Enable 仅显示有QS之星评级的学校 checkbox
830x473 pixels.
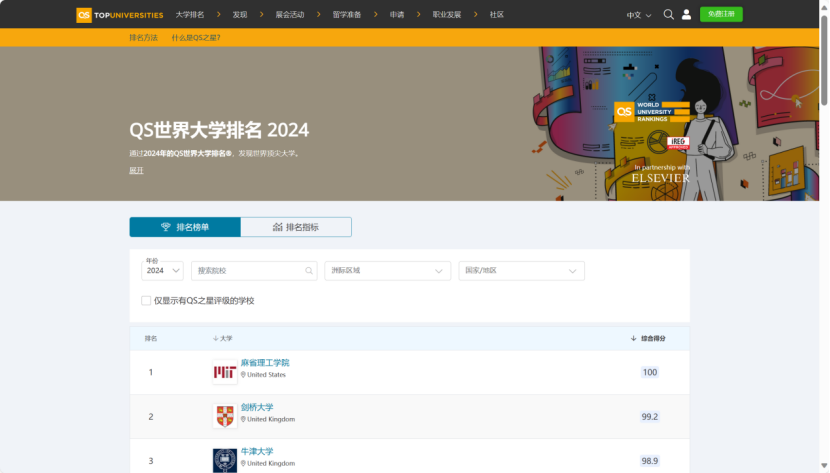146,301
